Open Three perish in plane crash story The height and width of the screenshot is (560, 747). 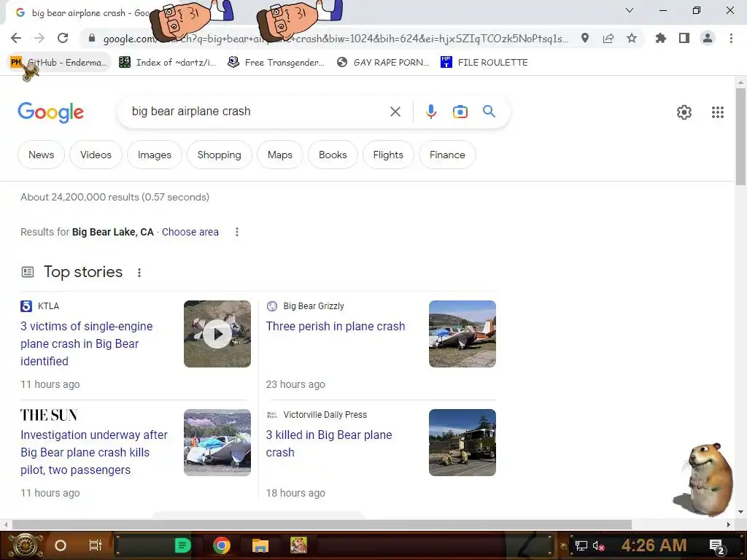336,326
